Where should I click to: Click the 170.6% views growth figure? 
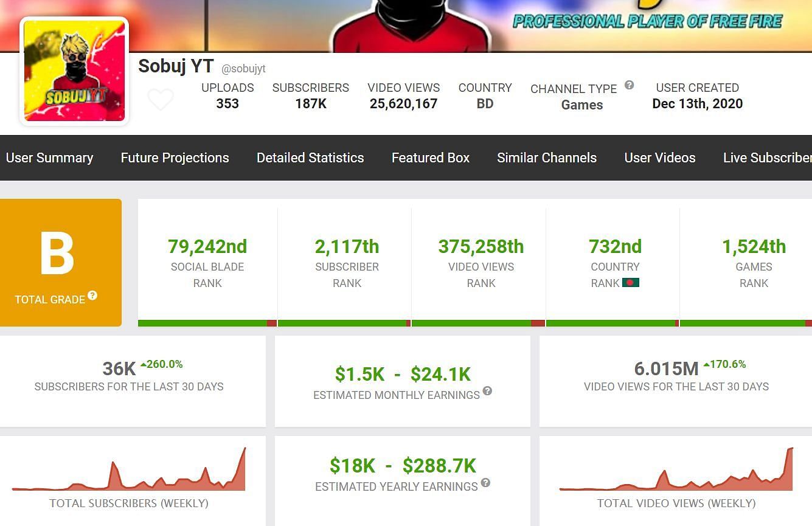click(x=724, y=364)
